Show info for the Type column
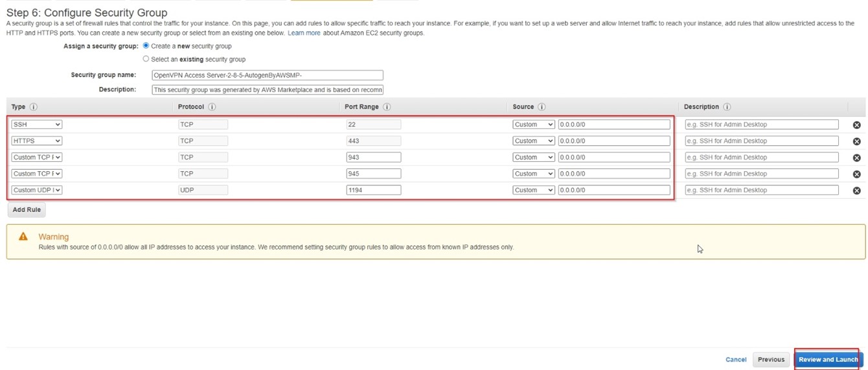868x370 pixels. 34,107
